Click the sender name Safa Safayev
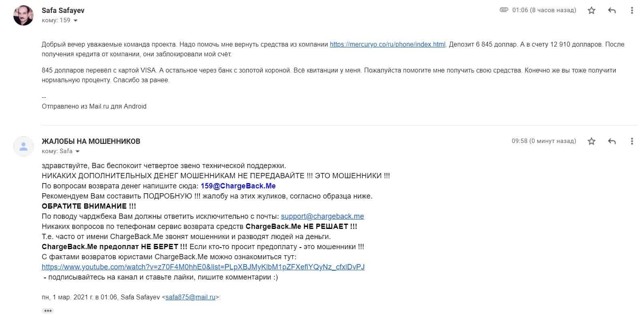644x316 pixels. pyautogui.click(x=63, y=11)
